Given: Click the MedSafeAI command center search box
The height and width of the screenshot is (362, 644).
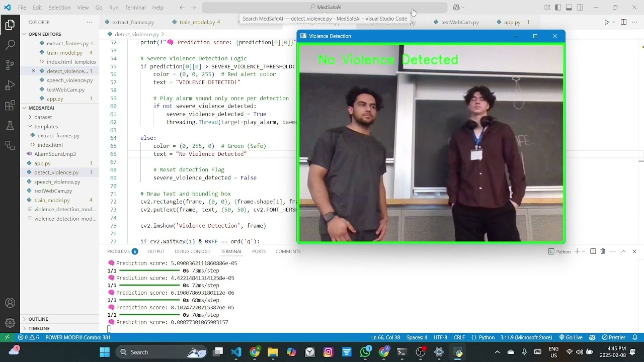Looking at the screenshot, I should pos(325,8).
